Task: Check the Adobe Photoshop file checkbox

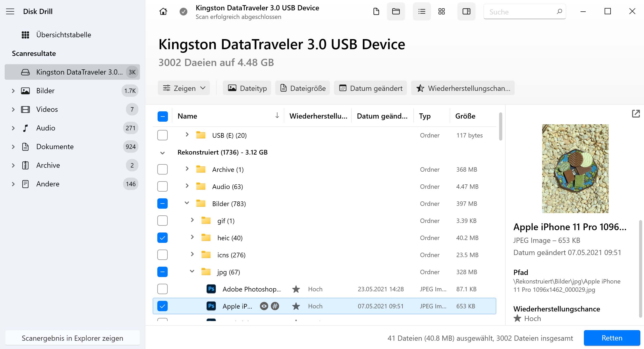Action: (x=162, y=289)
